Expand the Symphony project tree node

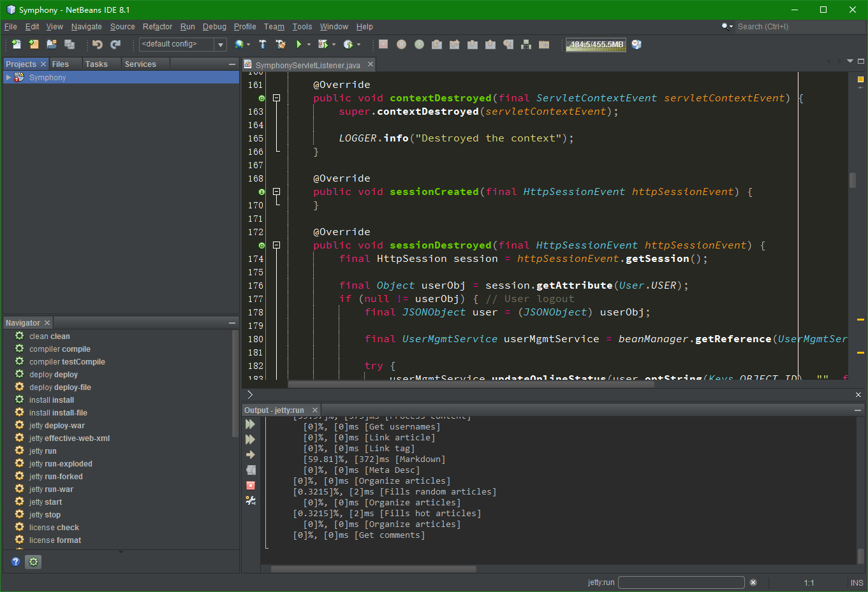pos(8,78)
